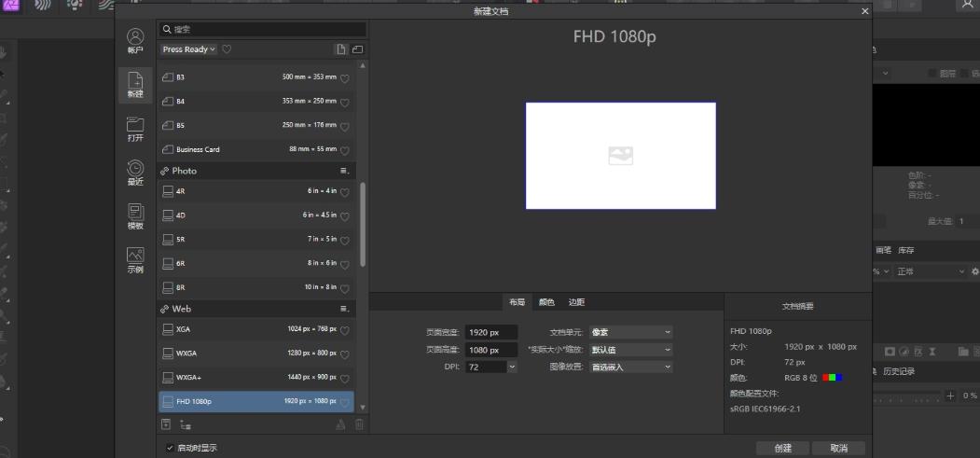Click the white document preview thumbnail

pos(621,156)
